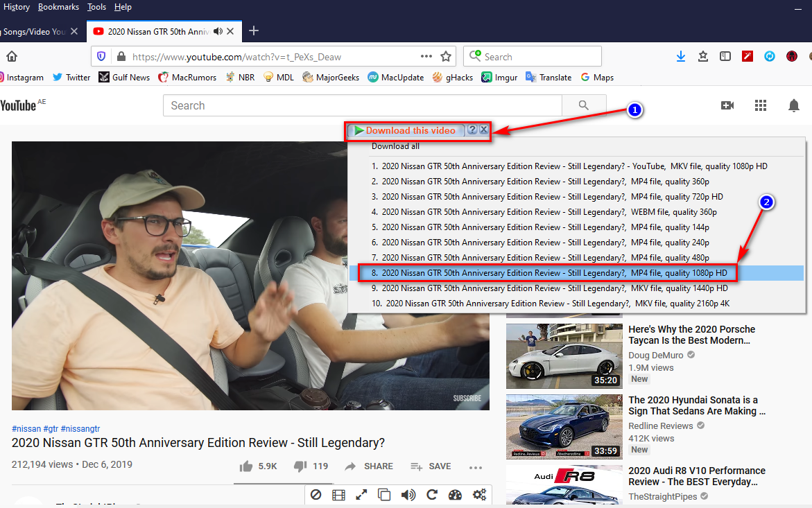Open the MDL bookmark
The image size is (812, 508).
(279, 78)
